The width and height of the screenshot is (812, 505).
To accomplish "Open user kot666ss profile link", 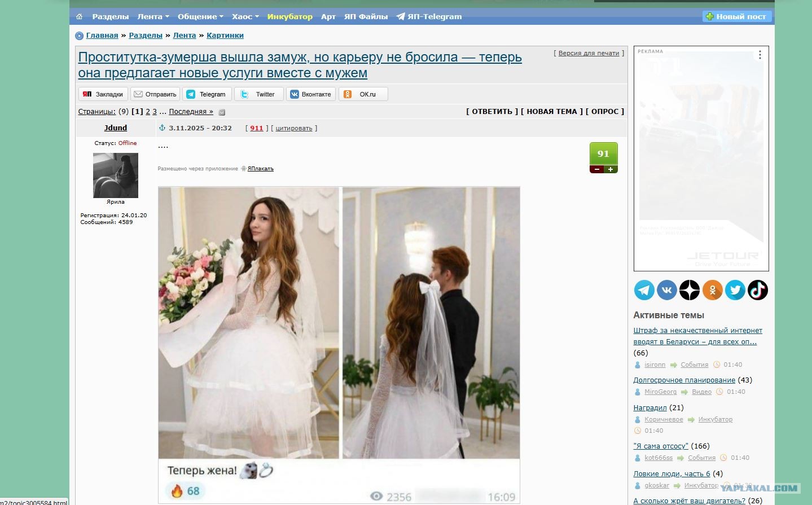I will (x=659, y=458).
